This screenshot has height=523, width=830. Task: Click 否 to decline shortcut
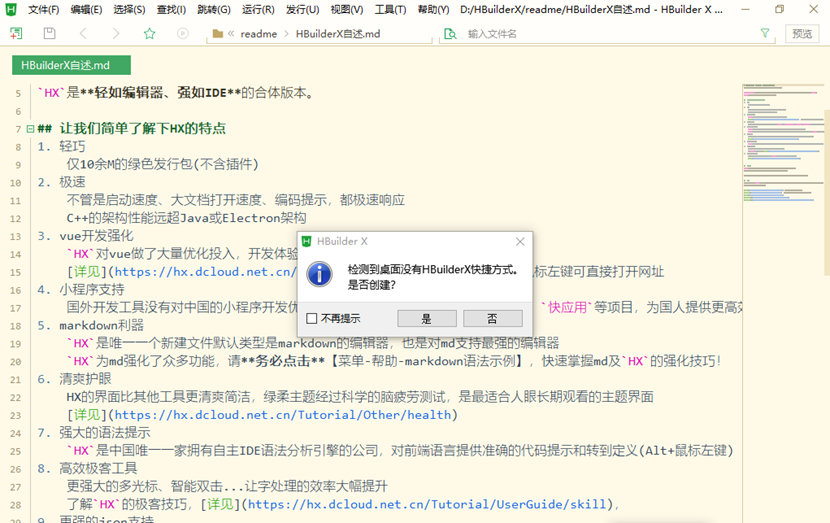493,318
